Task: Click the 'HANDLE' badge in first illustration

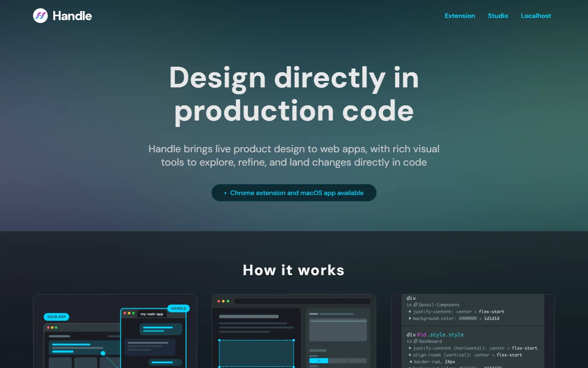Action: pos(179,308)
